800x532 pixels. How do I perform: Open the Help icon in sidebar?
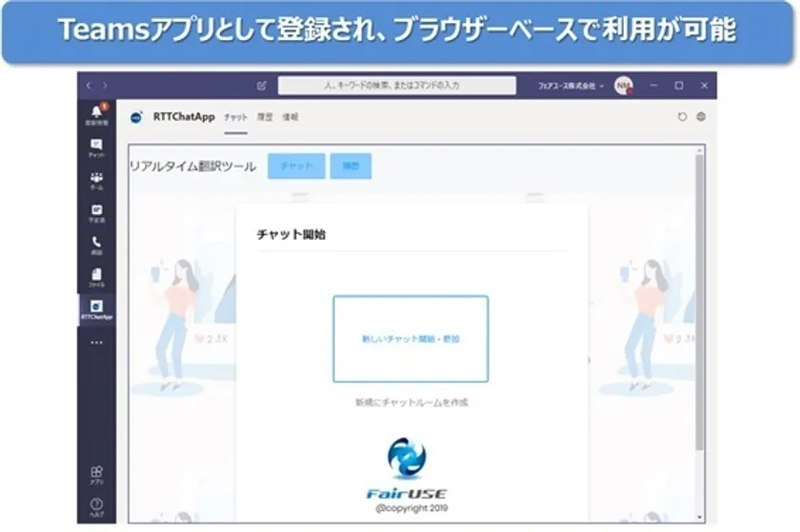tap(96, 507)
